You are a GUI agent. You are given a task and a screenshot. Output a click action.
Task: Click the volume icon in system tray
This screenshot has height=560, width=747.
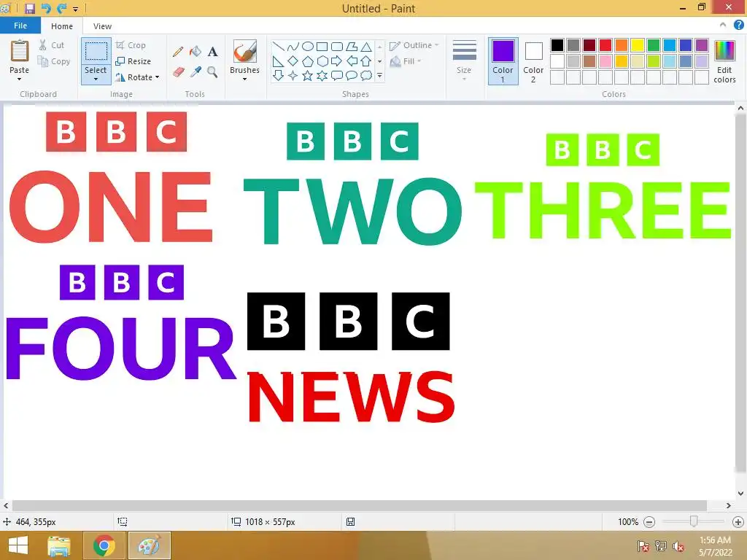678,546
